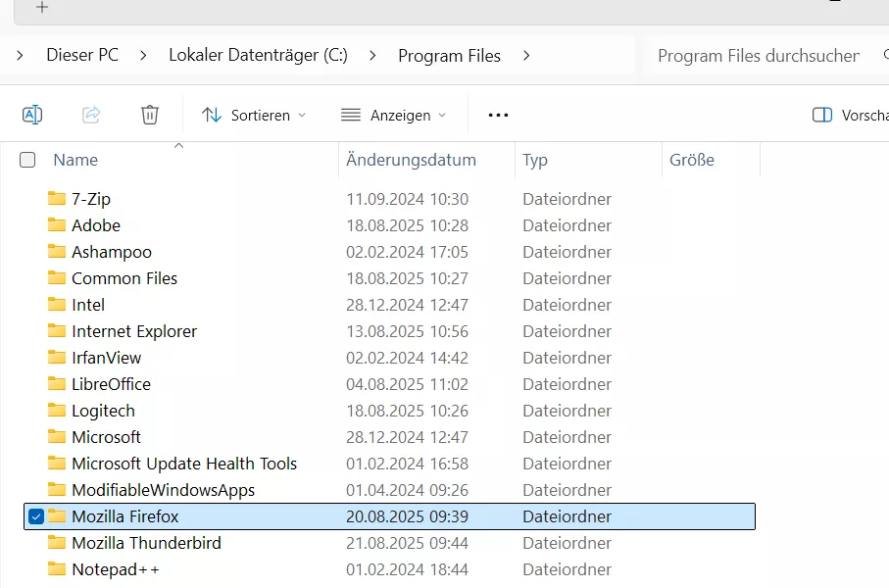Expand the chevron after Program Files
This screenshot has width=889, height=588.
click(x=526, y=56)
